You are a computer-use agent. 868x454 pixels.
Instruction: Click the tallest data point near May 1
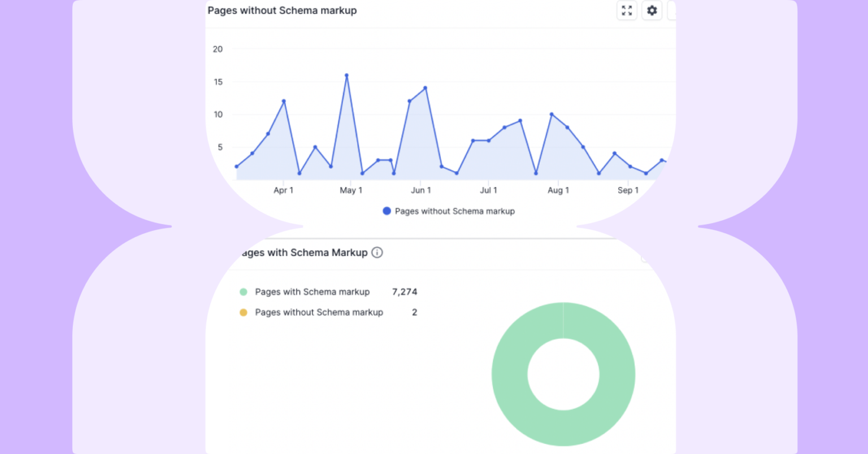pos(346,75)
